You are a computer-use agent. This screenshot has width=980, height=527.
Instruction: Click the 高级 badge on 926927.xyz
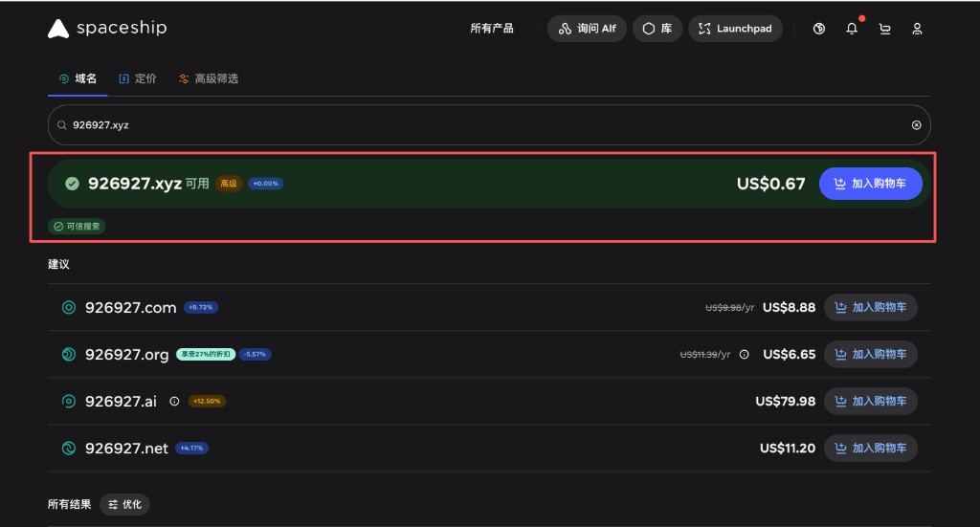click(x=229, y=184)
